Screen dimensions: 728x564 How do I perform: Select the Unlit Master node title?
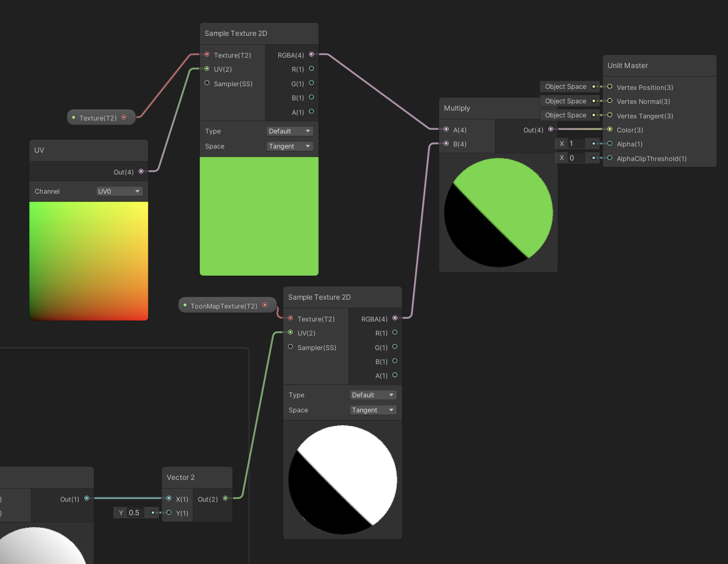tap(628, 65)
